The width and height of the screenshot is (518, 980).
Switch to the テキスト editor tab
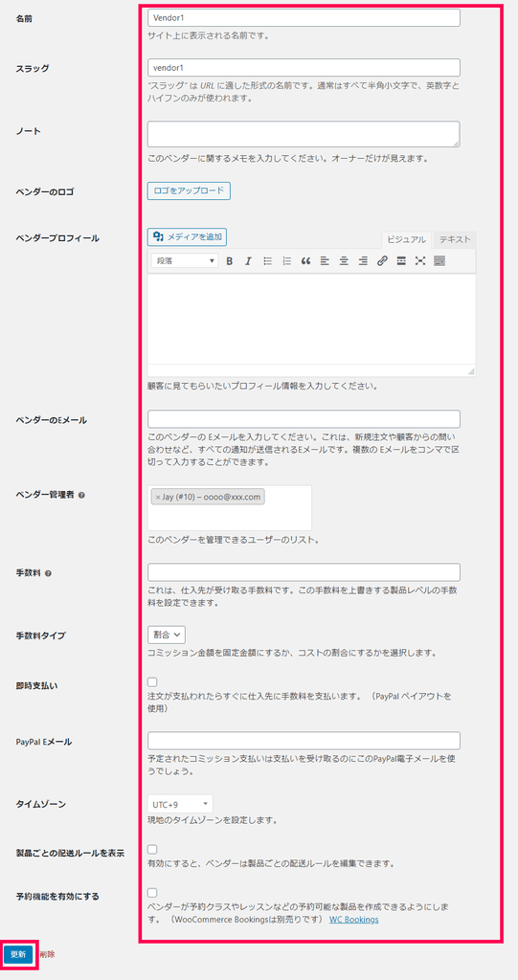455,239
